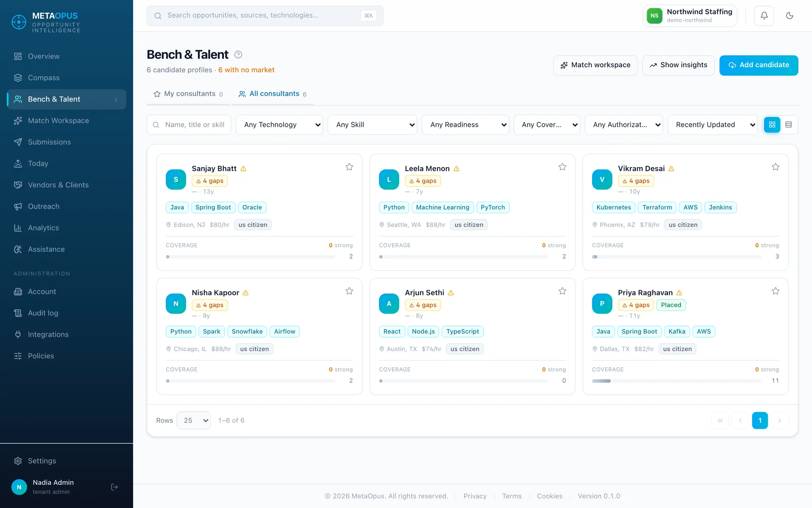Open the Any Coverage dropdown
Viewport: 812px width, 508px height.
pyautogui.click(x=547, y=125)
